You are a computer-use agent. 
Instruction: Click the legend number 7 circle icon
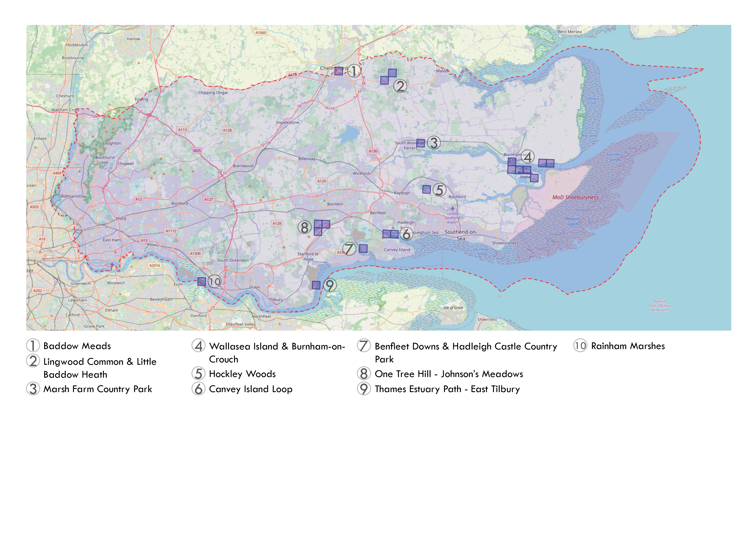364,345
